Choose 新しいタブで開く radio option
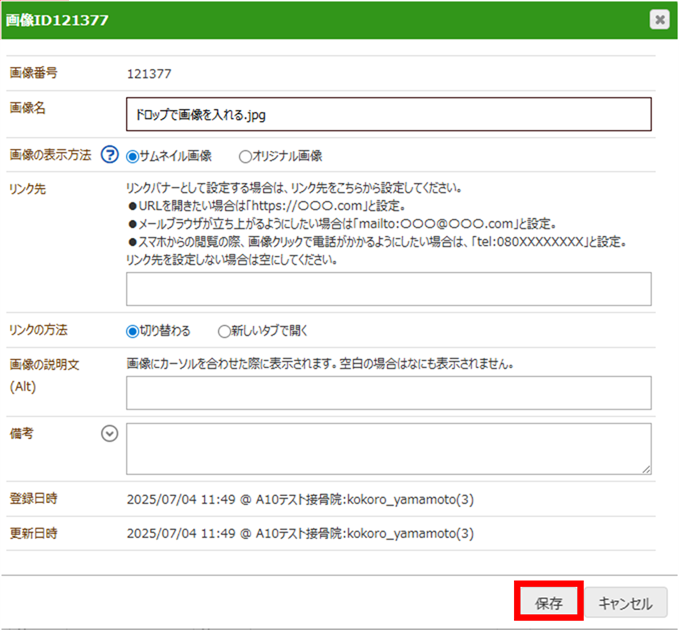This screenshot has height=631, width=679. coord(224,332)
